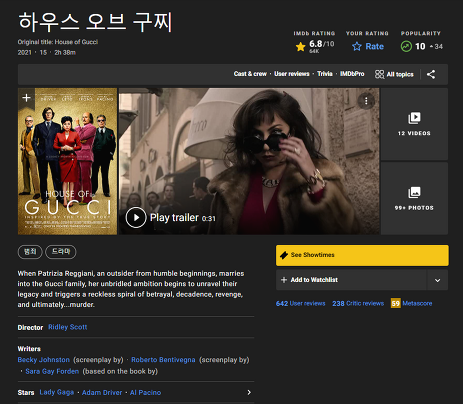The image size is (463, 404).
Task: Open All topics grid icon
Action: pyautogui.click(x=379, y=74)
